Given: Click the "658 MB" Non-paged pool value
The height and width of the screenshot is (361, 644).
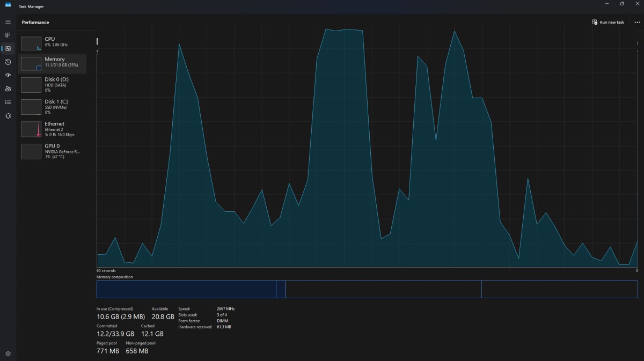Looking at the screenshot, I should click(x=137, y=351).
